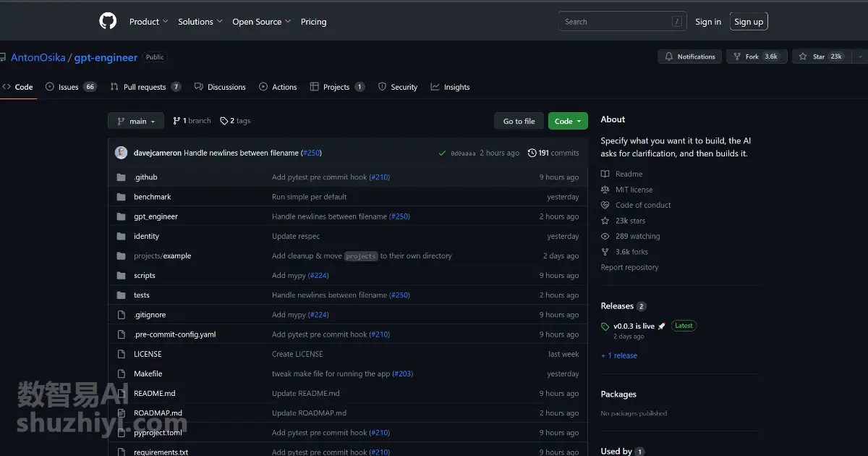Click Report repository
Viewport: 868px width, 456px height.
tap(629, 267)
